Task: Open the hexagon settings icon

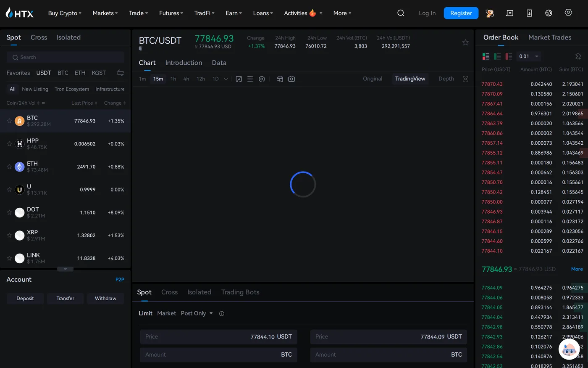Action: click(568, 13)
